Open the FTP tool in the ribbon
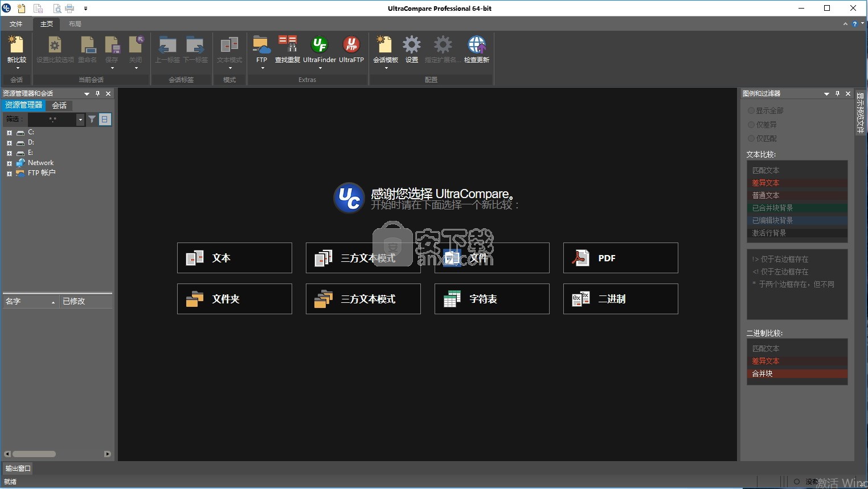868x489 pixels. (x=261, y=49)
